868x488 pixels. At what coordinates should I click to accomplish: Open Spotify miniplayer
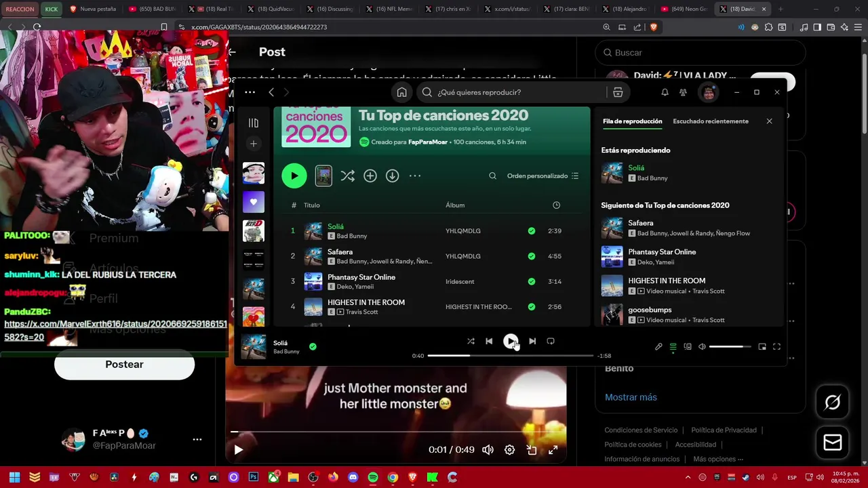click(762, 346)
